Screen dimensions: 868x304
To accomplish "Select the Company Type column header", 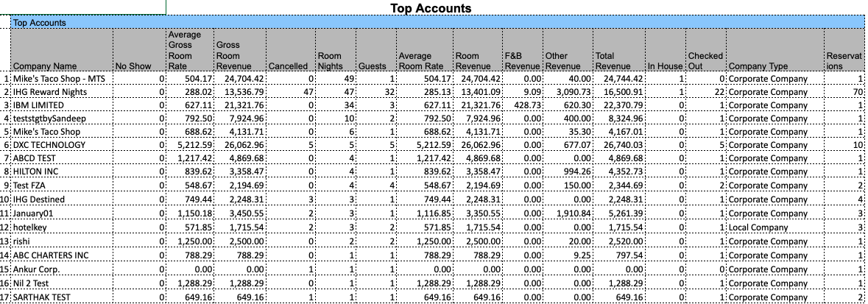I will click(758, 66).
